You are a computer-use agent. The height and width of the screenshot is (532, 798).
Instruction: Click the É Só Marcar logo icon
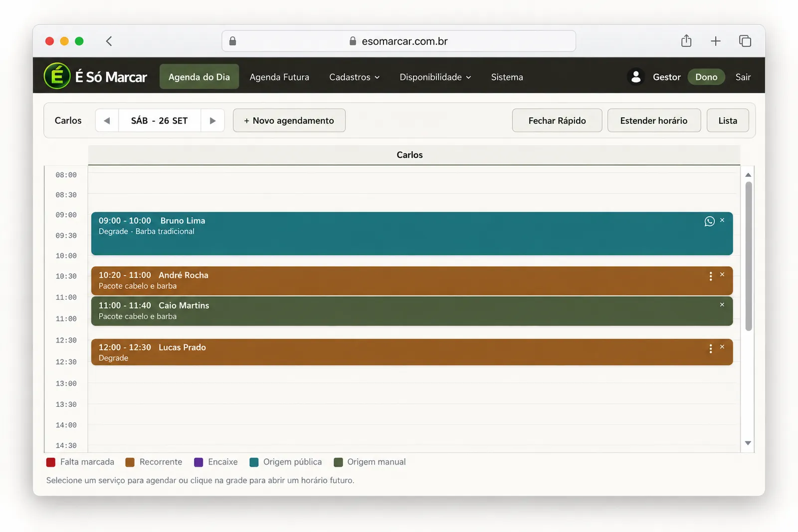57,76
